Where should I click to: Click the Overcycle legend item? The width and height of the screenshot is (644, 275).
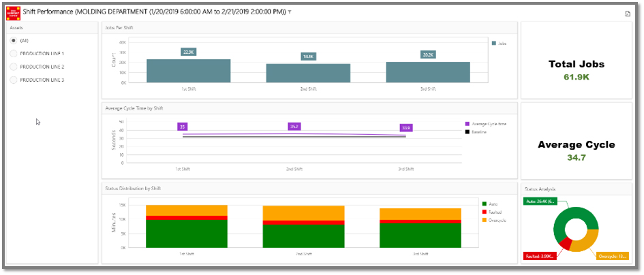(x=485, y=220)
